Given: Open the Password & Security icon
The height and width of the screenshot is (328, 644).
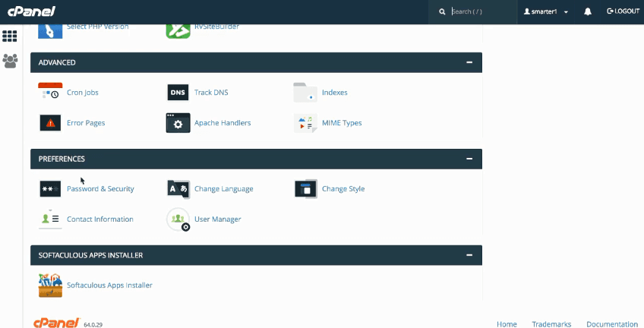Looking at the screenshot, I should [50, 189].
